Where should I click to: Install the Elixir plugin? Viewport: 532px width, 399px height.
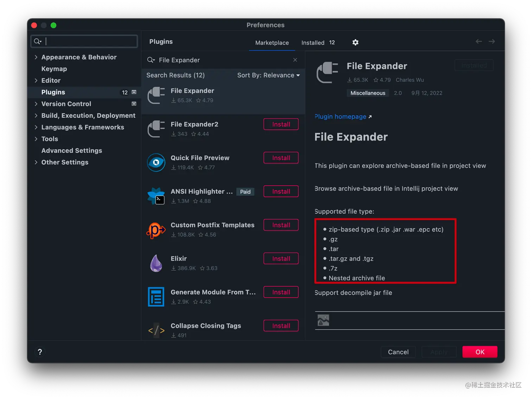click(x=281, y=258)
